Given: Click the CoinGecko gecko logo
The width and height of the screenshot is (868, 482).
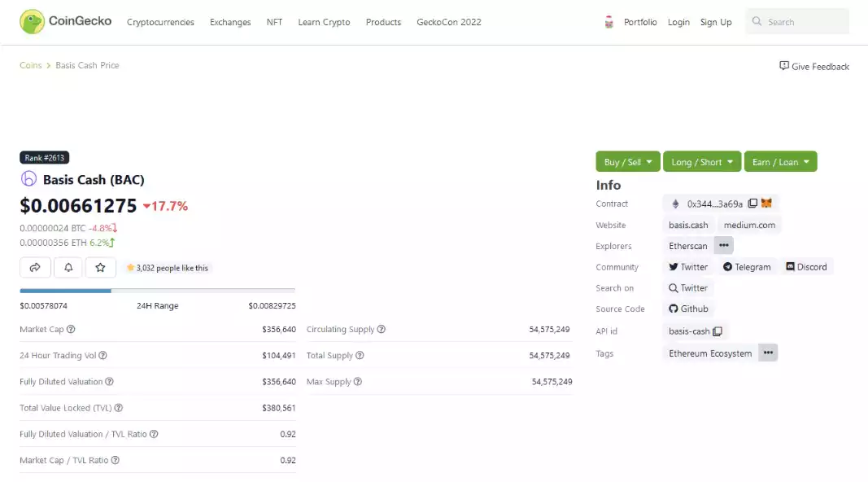Looking at the screenshot, I should click(32, 22).
